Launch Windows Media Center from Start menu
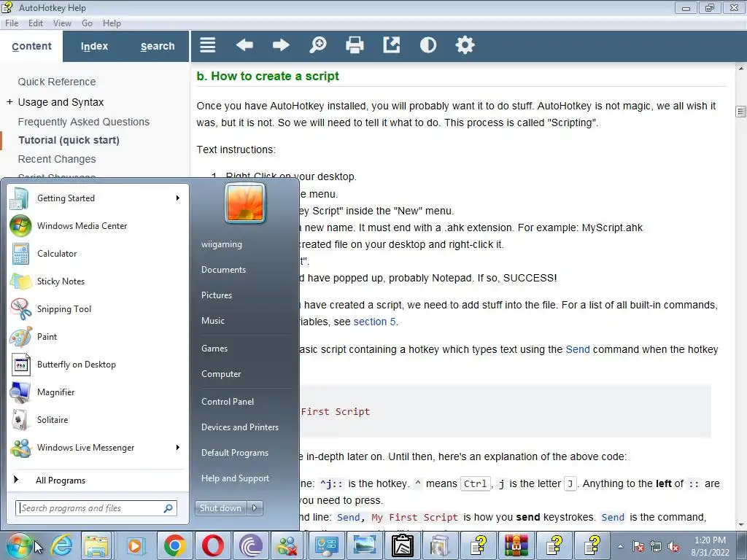747x560 pixels. [97, 226]
